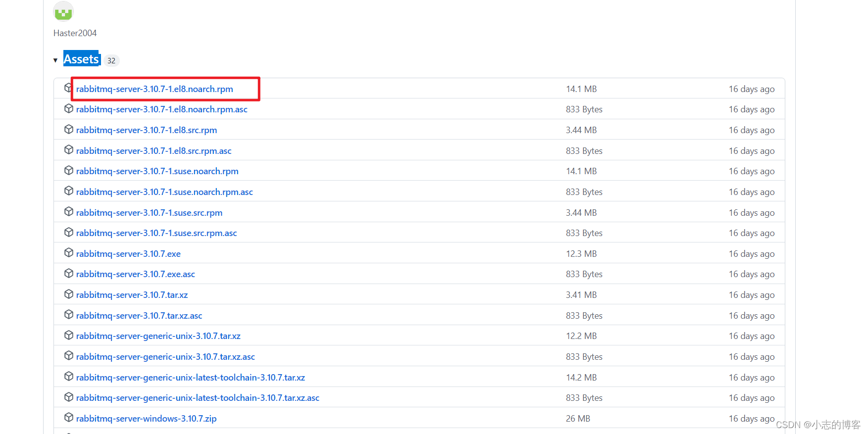Collapse the Assets section triangle
Screen dimensions: 868x434
tap(55, 60)
